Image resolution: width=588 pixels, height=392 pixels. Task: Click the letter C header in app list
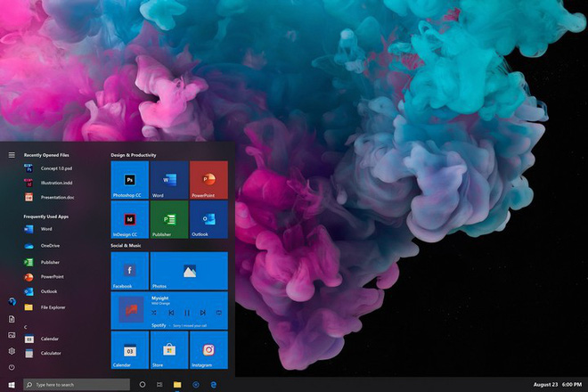[x=26, y=327]
